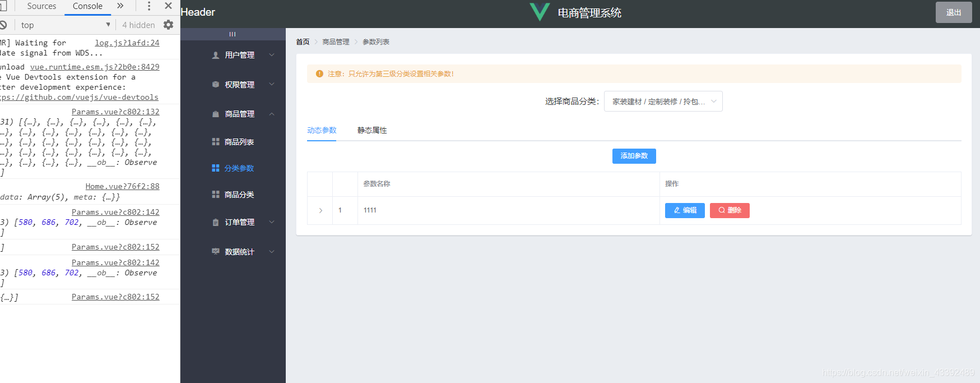Click chart icon beside 数据统计

[216, 252]
